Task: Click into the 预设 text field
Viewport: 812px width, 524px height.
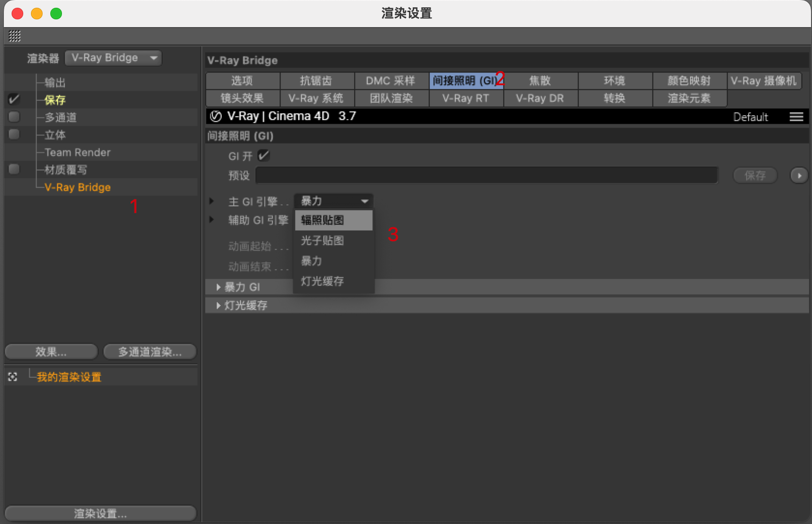Action: (x=487, y=175)
